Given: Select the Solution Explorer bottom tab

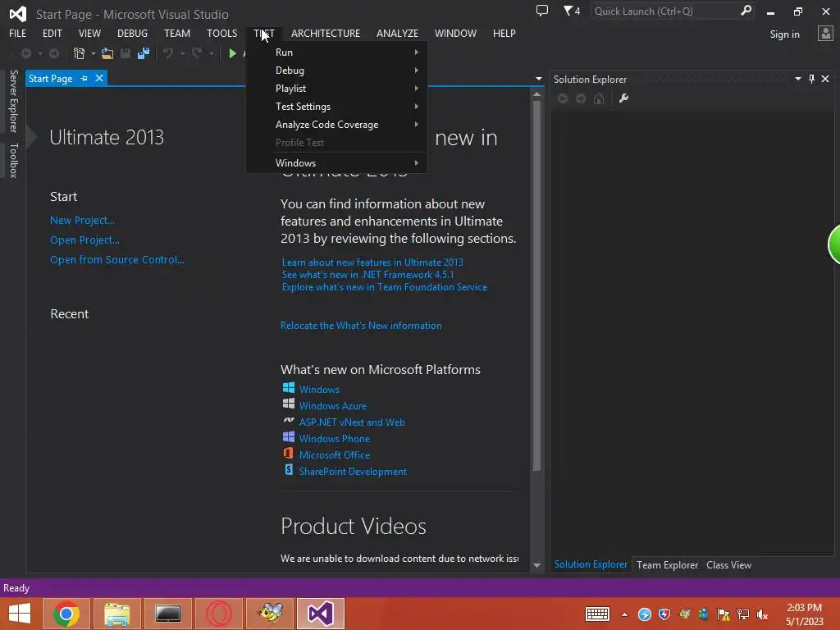Looking at the screenshot, I should coord(591,564).
